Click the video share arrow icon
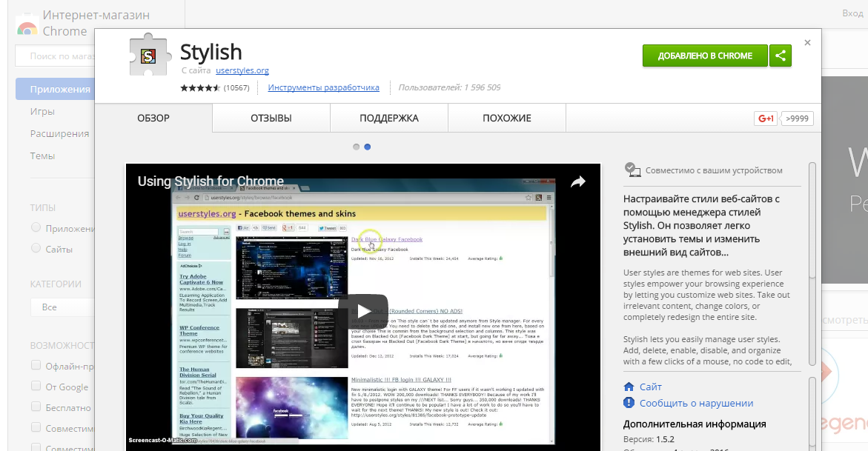Screen dimensions: 868x451 pos(577,182)
